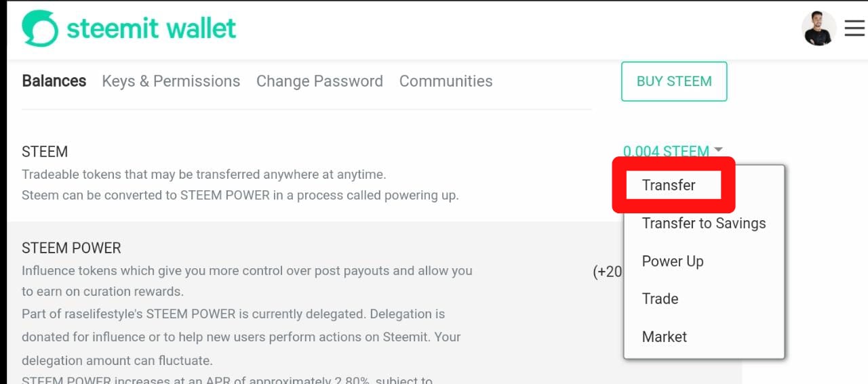Screen dimensions: 868x384
Task: Click the STEEM section heading
Action: [x=45, y=152]
